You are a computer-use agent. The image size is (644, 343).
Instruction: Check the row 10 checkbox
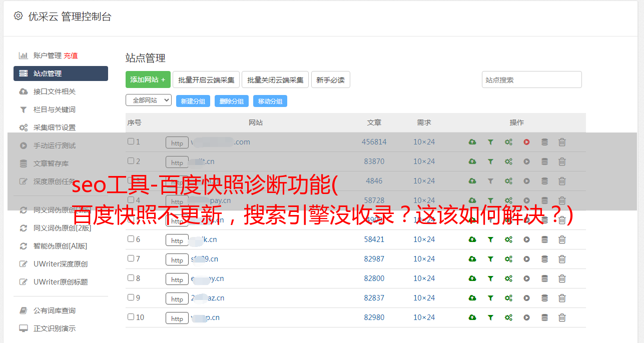131,317
